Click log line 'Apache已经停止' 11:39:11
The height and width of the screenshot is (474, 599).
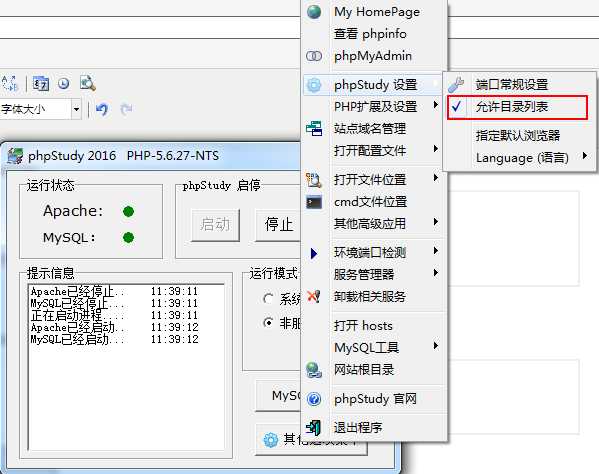[115, 292]
